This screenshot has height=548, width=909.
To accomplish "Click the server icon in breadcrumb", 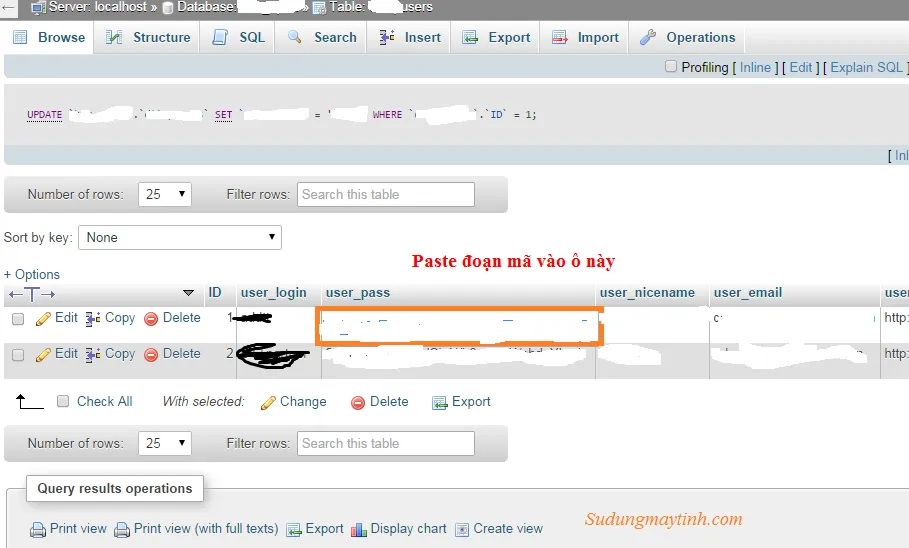I will [x=38, y=8].
